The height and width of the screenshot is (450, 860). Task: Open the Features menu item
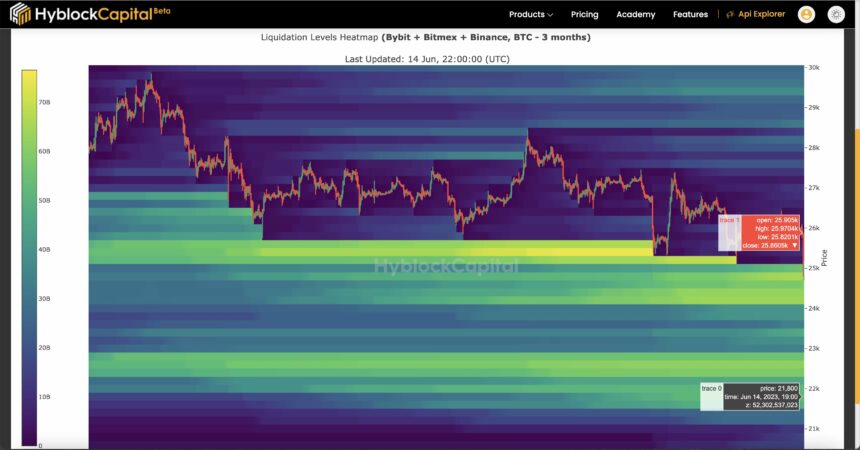690,14
